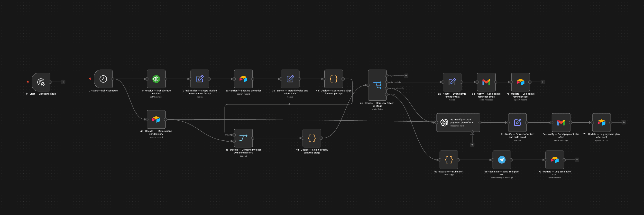644x215 pixels.
Task: Click the escalate output connector
Action: [x=386, y=94]
